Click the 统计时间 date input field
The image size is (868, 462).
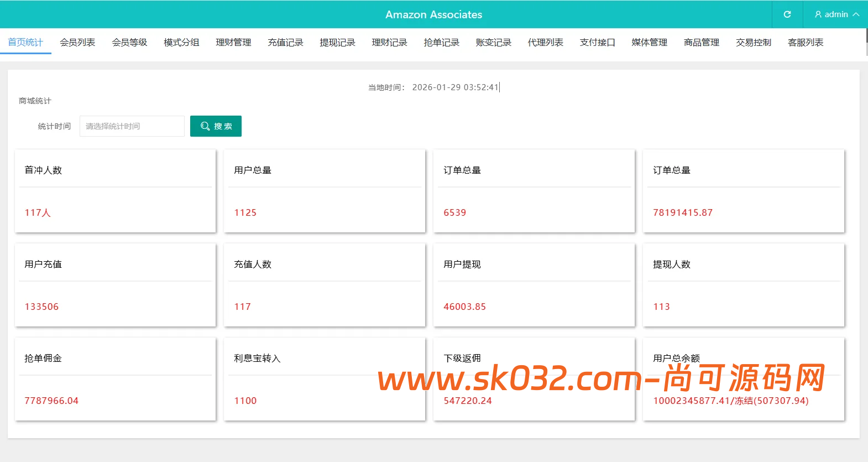[x=132, y=126]
